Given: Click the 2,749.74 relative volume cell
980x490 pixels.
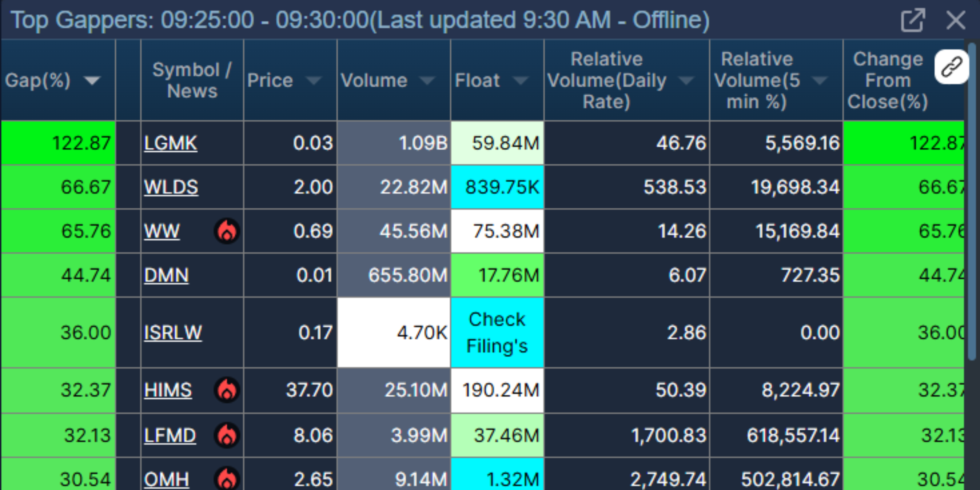Looking at the screenshot, I should click(x=627, y=474).
